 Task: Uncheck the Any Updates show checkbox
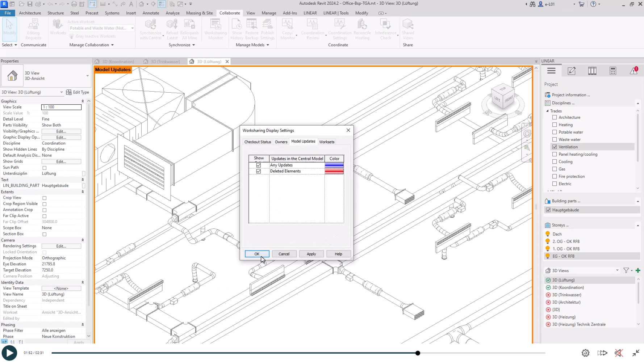point(259,165)
